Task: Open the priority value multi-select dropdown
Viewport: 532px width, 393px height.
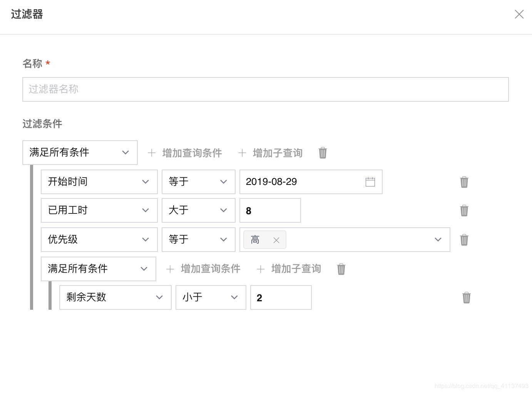Action: point(438,239)
